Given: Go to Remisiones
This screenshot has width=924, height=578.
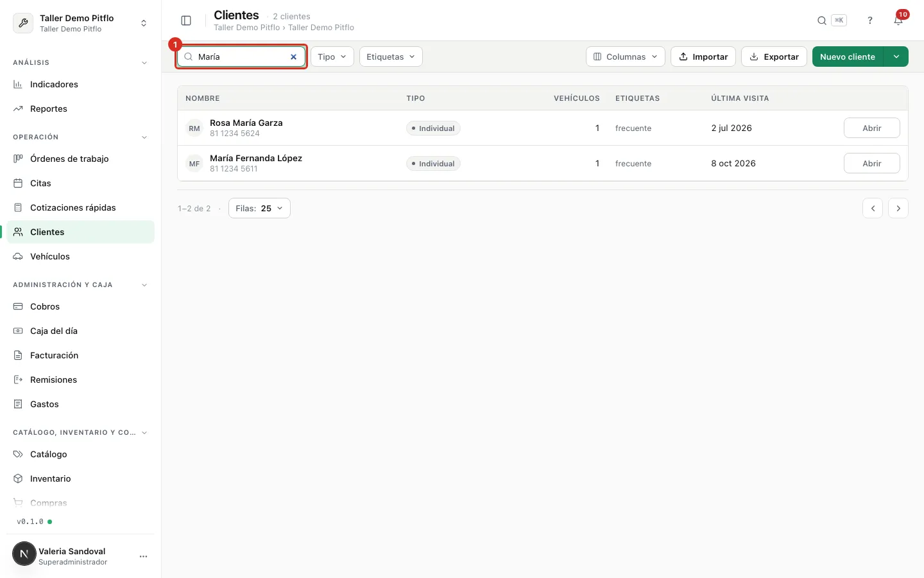Looking at the screenshot, I should [81, 380].
